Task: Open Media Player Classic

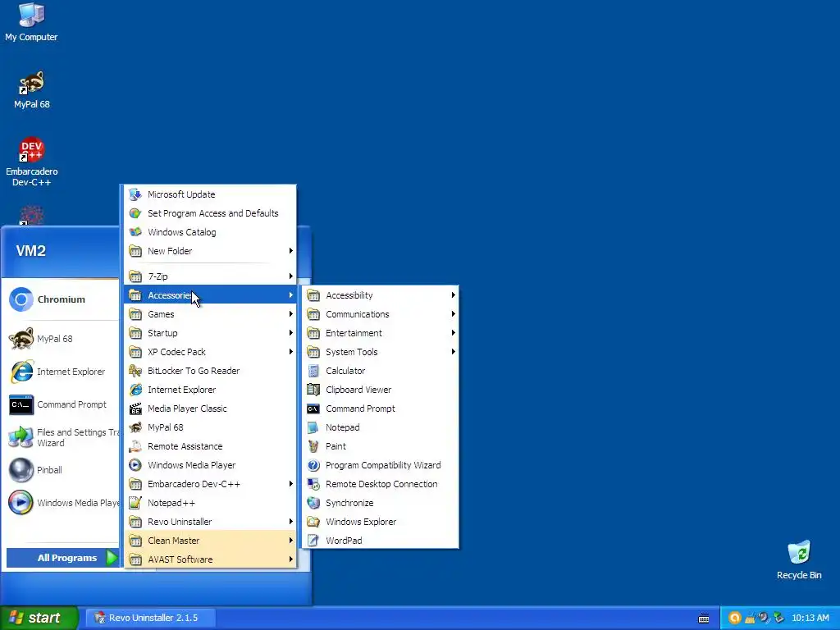Action: pyautogui.click(x=211, y=409)
